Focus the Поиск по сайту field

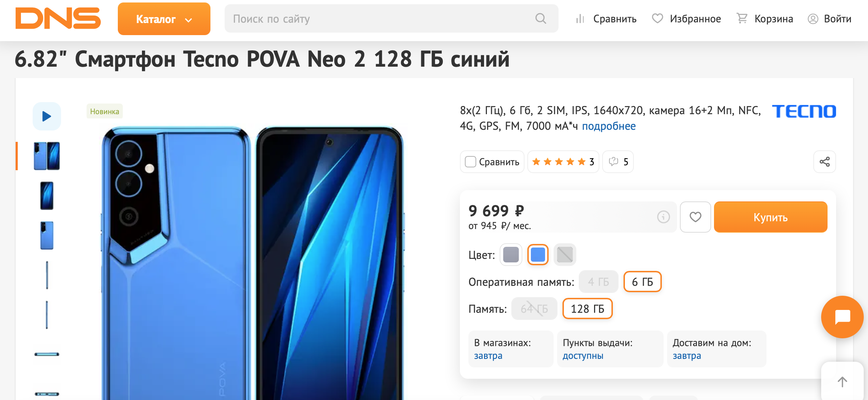point(380,18)
